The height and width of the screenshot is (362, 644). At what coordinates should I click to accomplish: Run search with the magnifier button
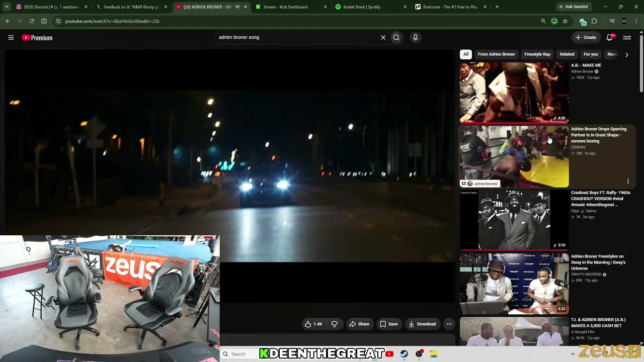396,37
